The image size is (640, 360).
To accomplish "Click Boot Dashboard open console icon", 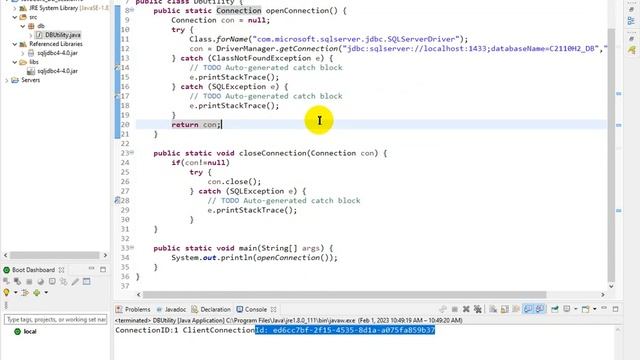I will tap(52, 281).
